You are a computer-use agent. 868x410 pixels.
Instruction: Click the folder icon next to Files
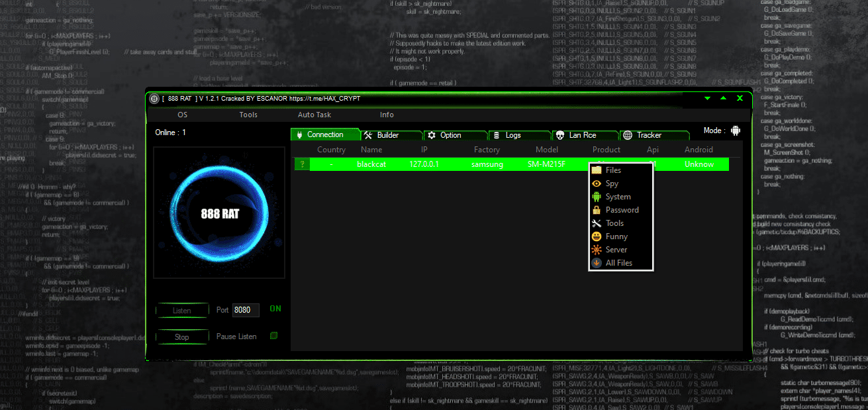[597, 170]
